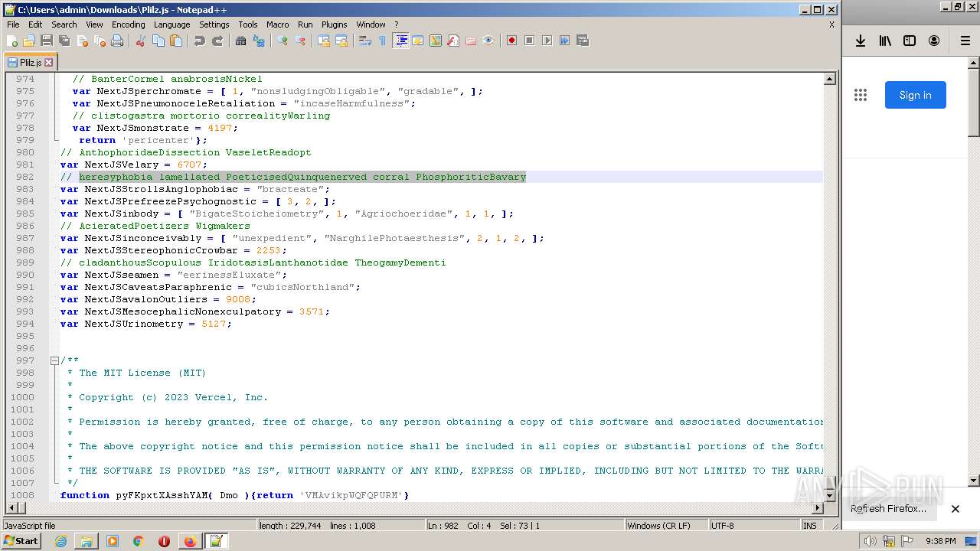This screenshot has height=551, width=980.
Task: Close the Plilz.js tab with its red X
Action: pos(49,63)
